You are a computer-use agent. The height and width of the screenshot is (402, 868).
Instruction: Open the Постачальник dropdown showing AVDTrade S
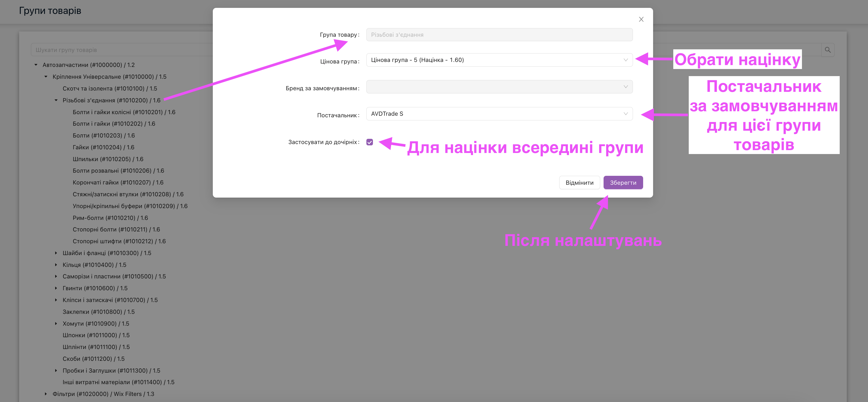499,114
